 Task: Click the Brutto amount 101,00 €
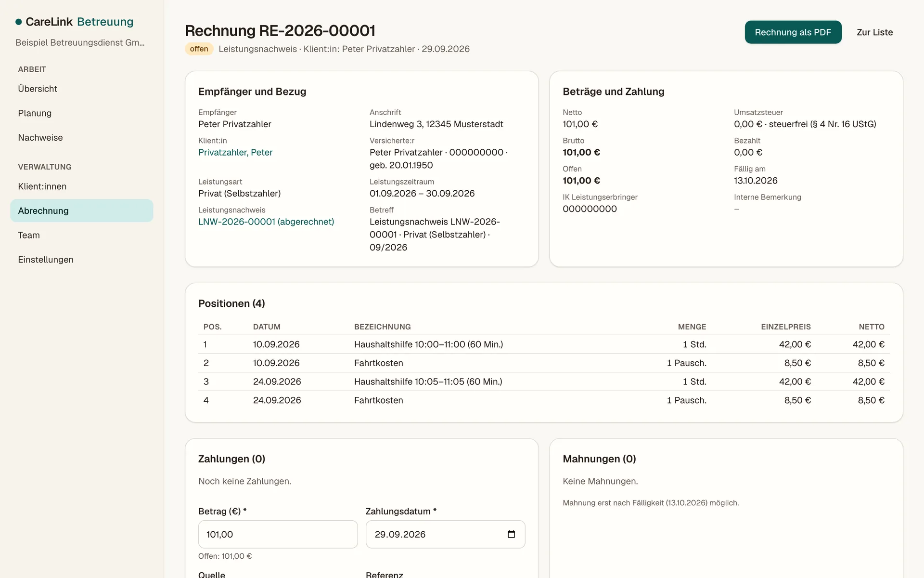[581, 152]
